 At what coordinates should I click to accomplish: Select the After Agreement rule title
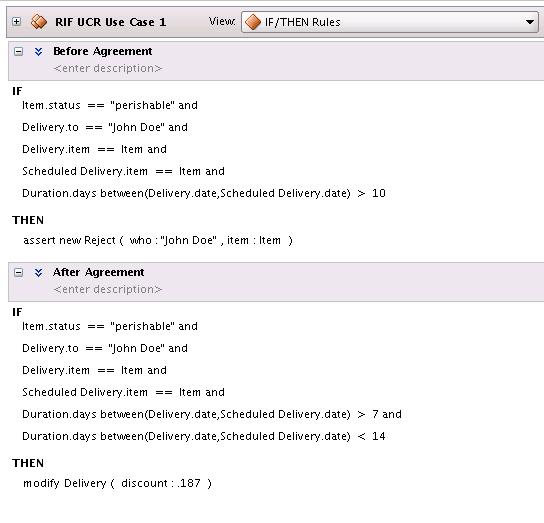[x=99, y=272]
